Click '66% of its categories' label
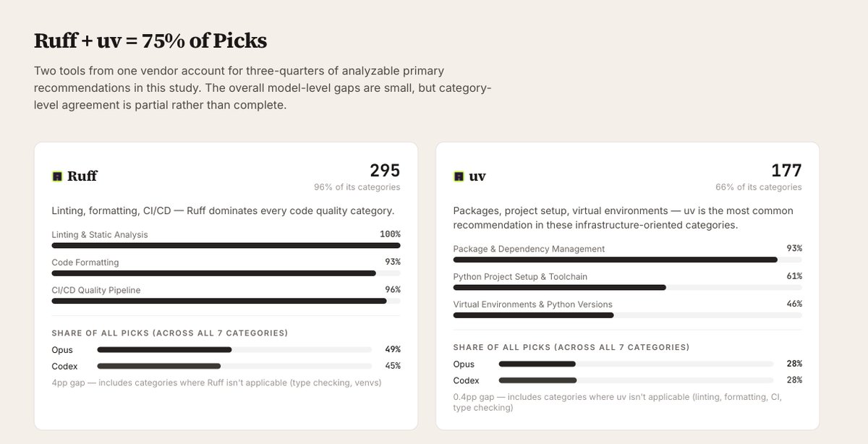Screen dimensions: 868x444 coord(758,187)
